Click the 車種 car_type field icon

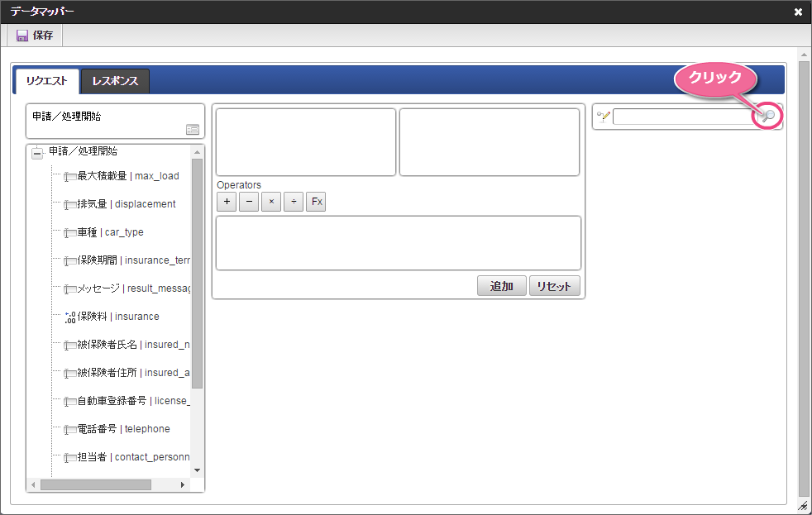click(70, 233)
